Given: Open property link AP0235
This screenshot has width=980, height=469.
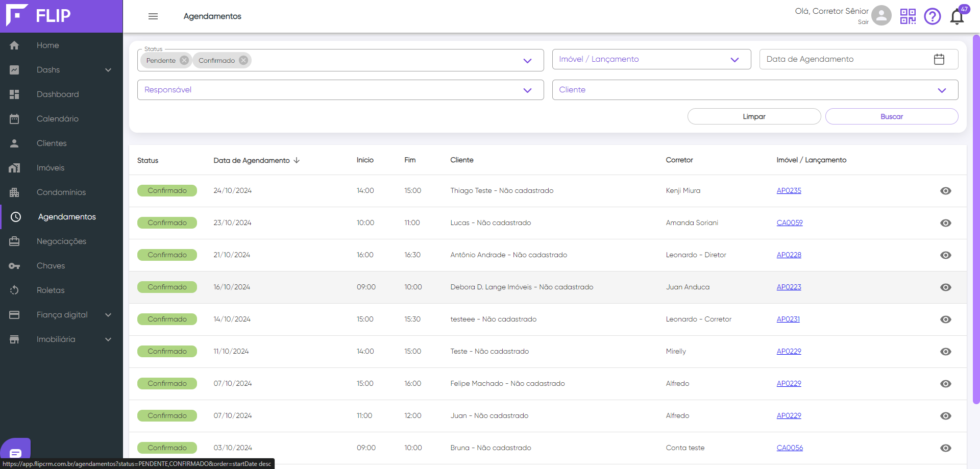Looking at the screenshot, I should 789,190.
